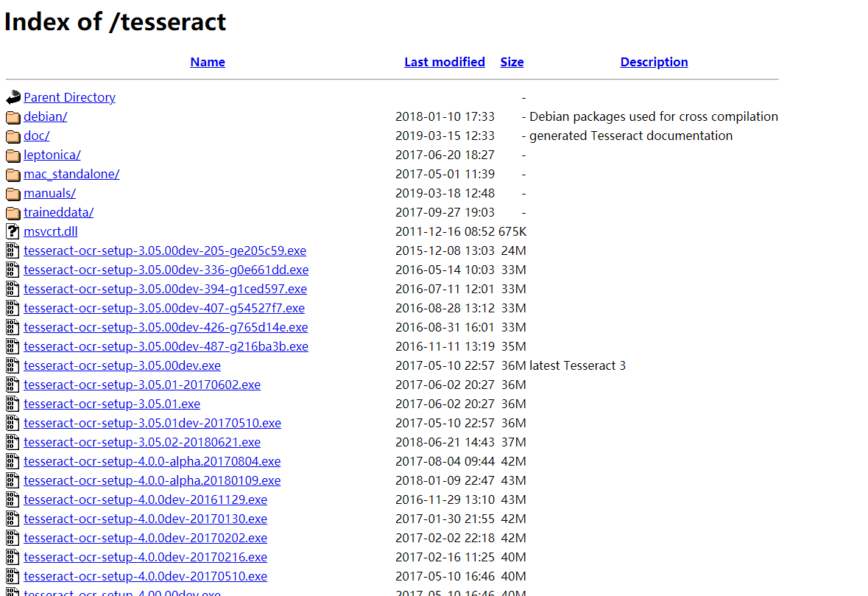Go to the Parent Directory link
This screenshot has height=596, width=868.
coord(70,97)
